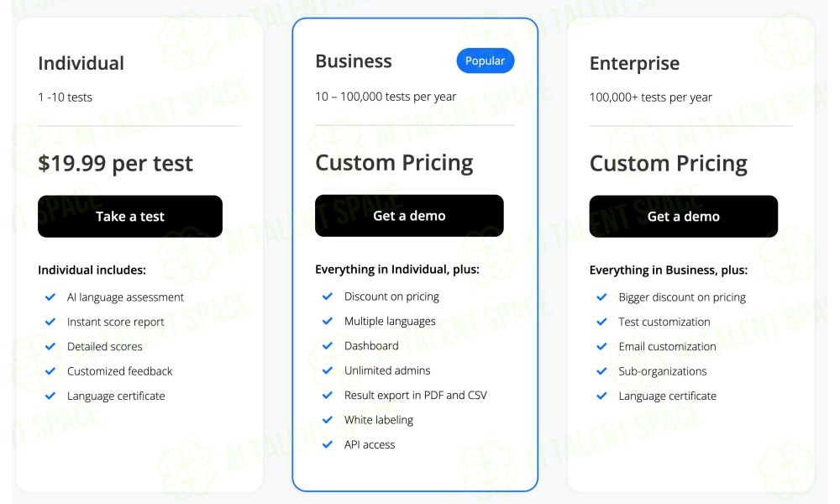Click the Take a test button

(x=130, y=217)
